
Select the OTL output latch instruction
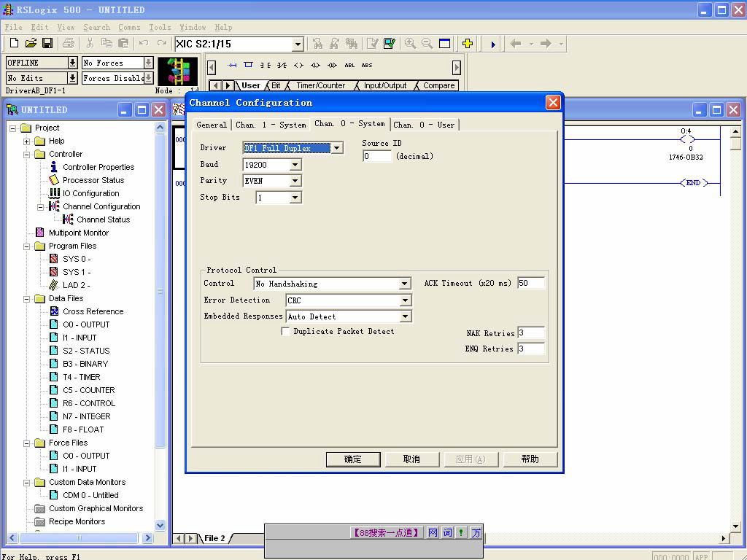click(315, 65)
